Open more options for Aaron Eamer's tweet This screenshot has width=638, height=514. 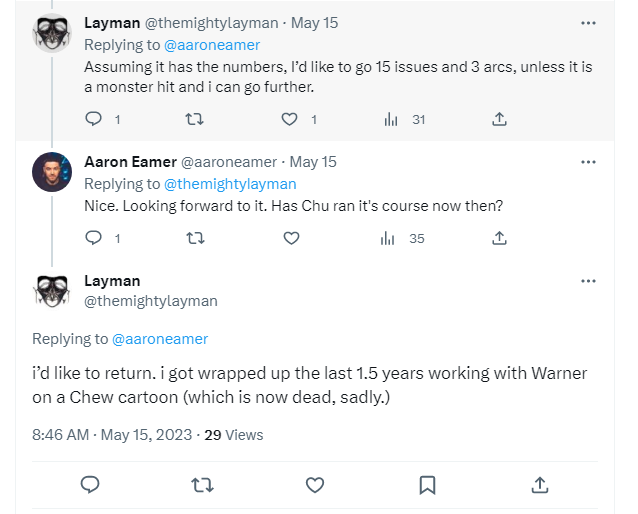click(588, 162)
